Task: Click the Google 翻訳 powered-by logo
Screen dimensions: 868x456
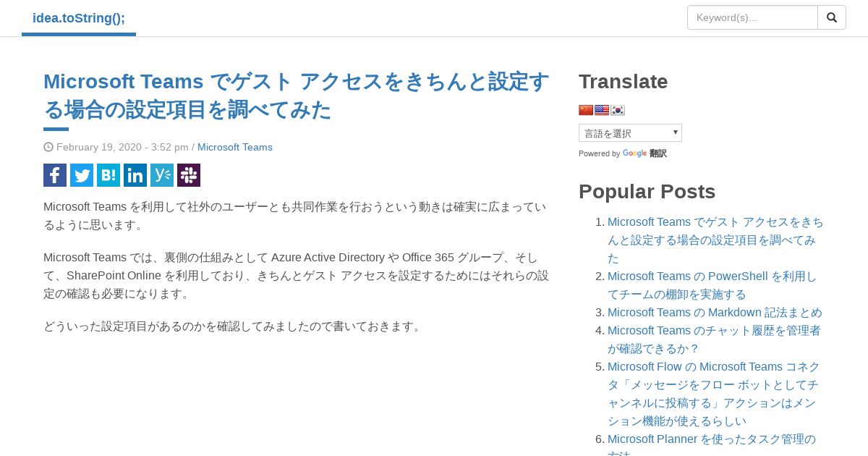Action: click(x=644, y=153)
